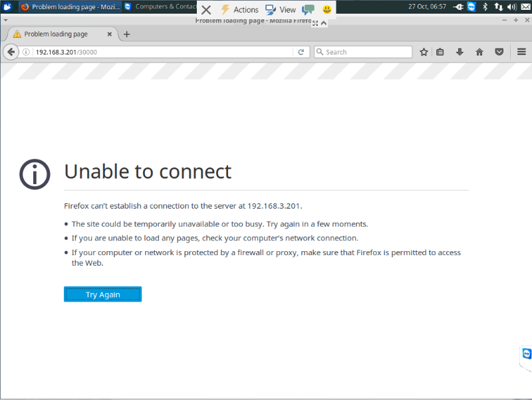532x400 pixels.
Task: Open the Bluetooth tray icon
Action: tap(485, 7)
